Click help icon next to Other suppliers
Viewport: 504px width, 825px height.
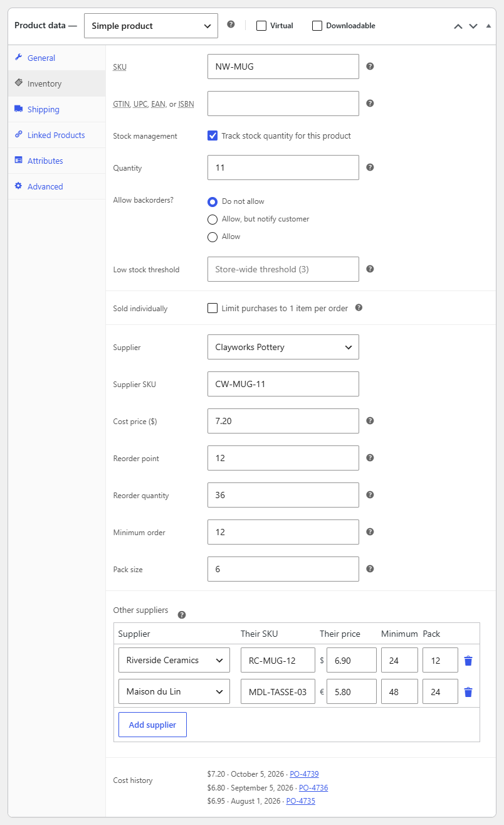(x=182, y=615)
